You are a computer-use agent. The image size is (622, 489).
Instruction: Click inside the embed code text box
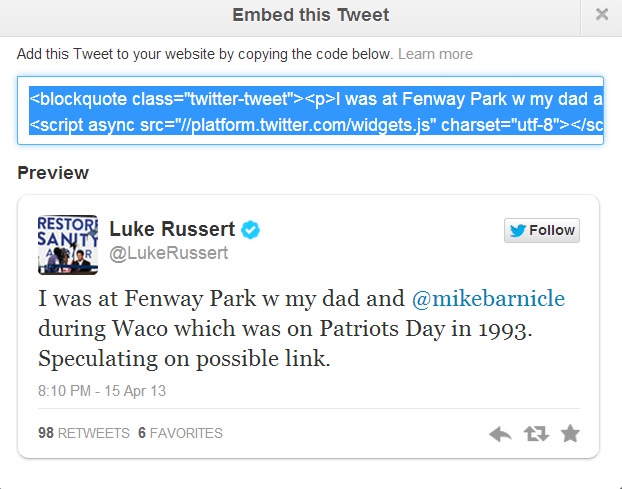click(310, 111)
